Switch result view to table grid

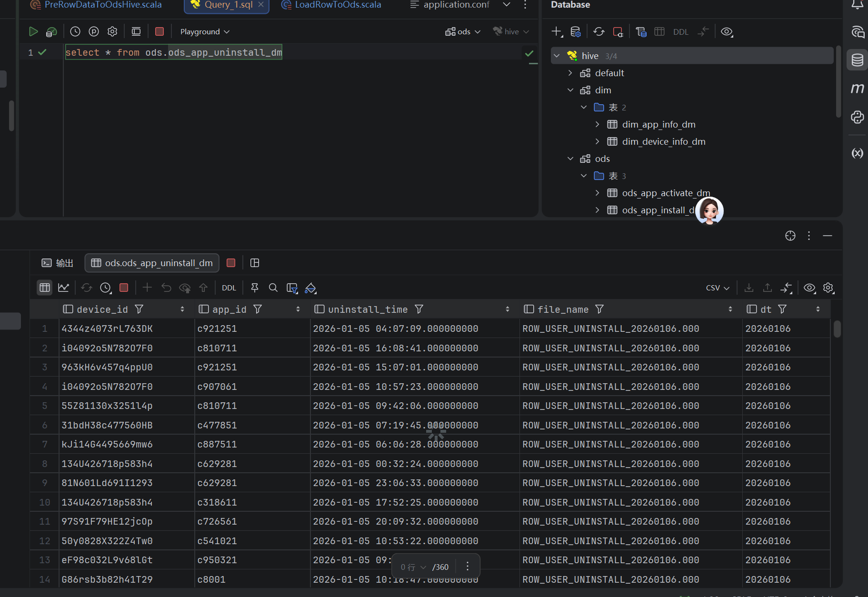pos(45,288)
